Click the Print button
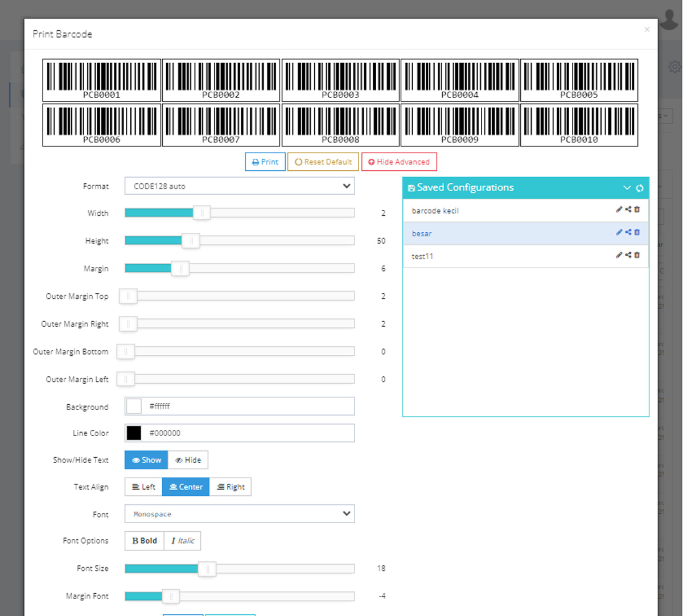This screenshot has height=616, width=683. [x=265, y=162]
